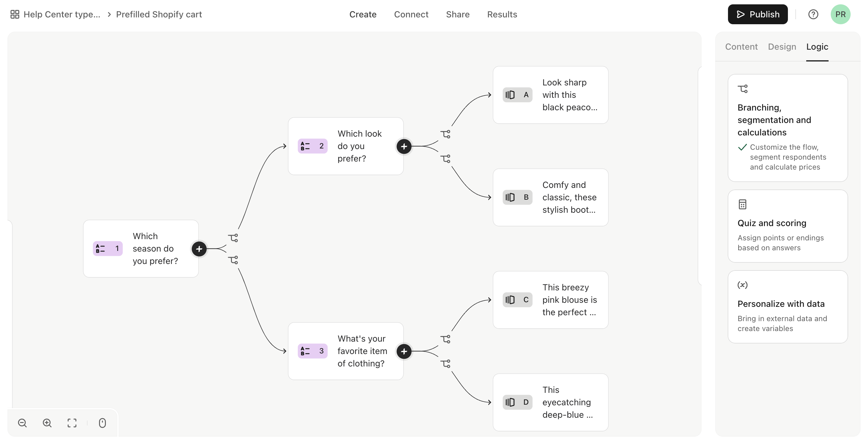This screenshot has width=868, height=441.
Task: Select ending B 'Comfy and classic' card
Action: 551,197
